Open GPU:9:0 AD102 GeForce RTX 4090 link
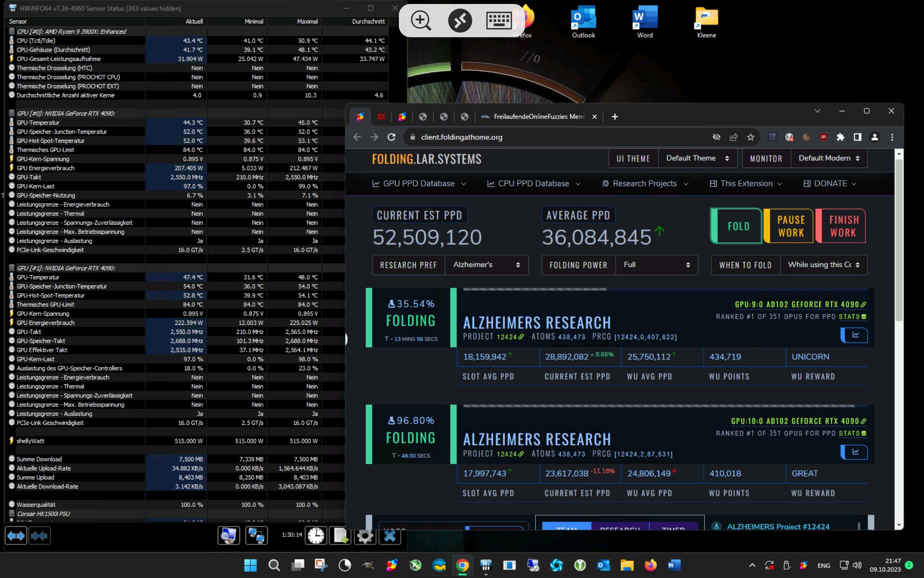 click(801, 304)
